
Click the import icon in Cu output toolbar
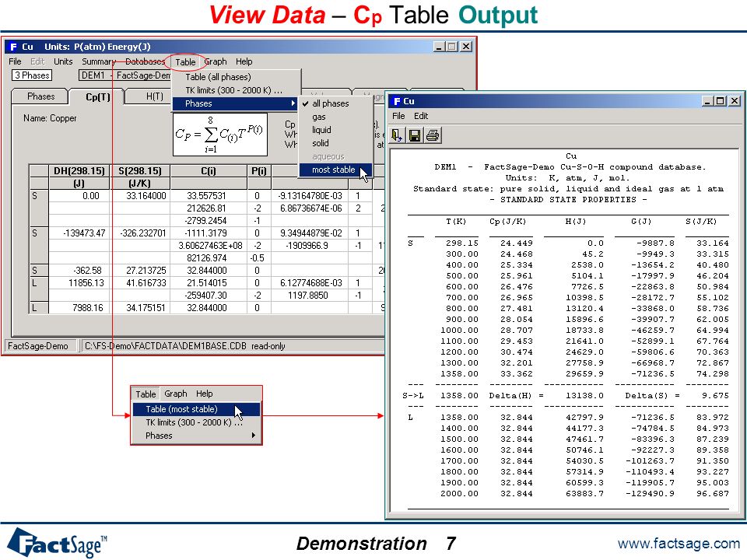(x=396, y=135)
